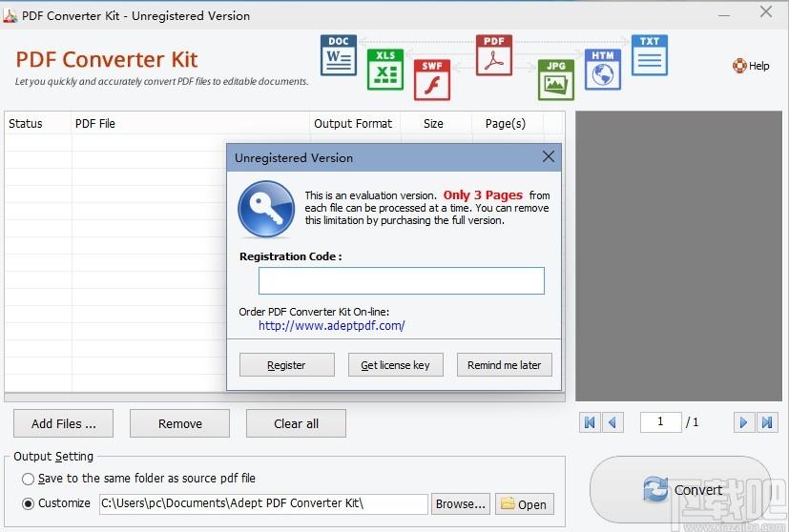789x532 pixels.
Task: Click the TXT text format icon
Action: [649, 55]
